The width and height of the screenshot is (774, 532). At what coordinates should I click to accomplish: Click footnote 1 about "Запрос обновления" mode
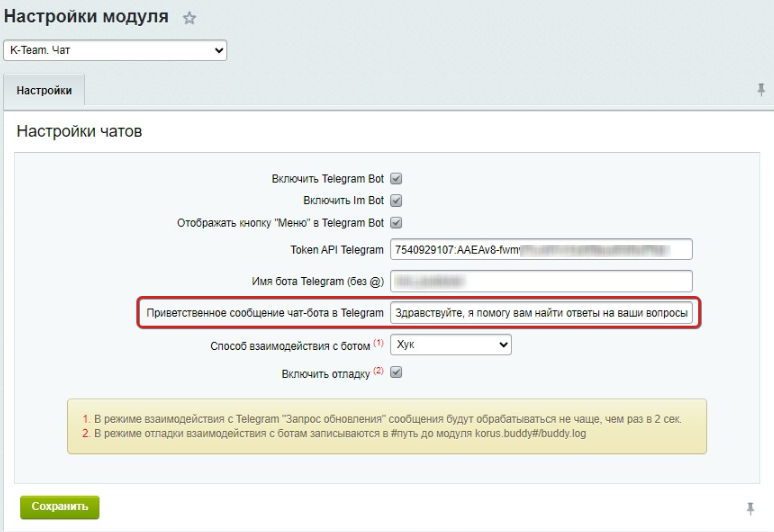[x=382, y=419]
